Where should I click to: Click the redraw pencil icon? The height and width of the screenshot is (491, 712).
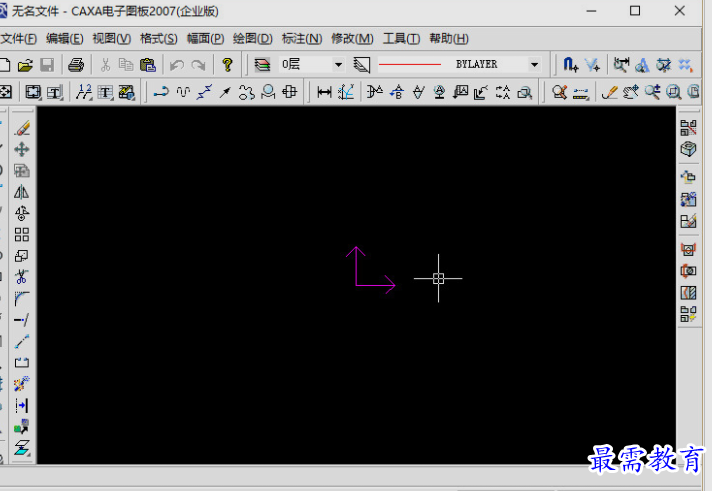(x=609, y=92)
